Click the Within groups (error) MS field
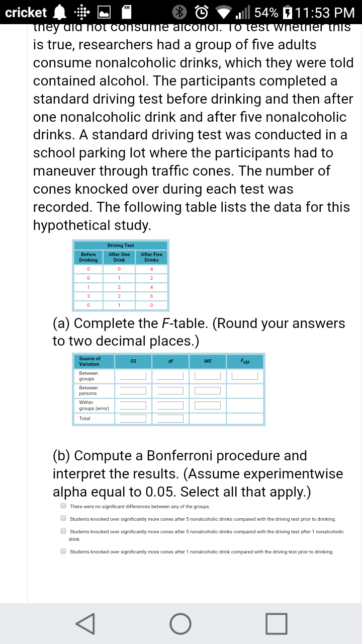Viewport: 362px width, 644px height. [x=208, y=405]
